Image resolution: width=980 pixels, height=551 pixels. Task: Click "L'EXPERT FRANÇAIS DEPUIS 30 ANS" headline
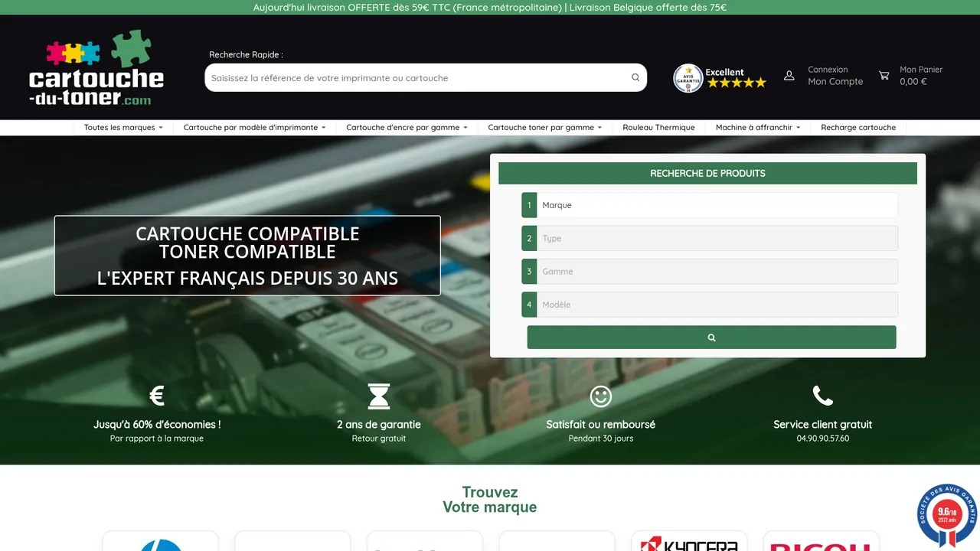pyautogui.click(x=247, y=278)
